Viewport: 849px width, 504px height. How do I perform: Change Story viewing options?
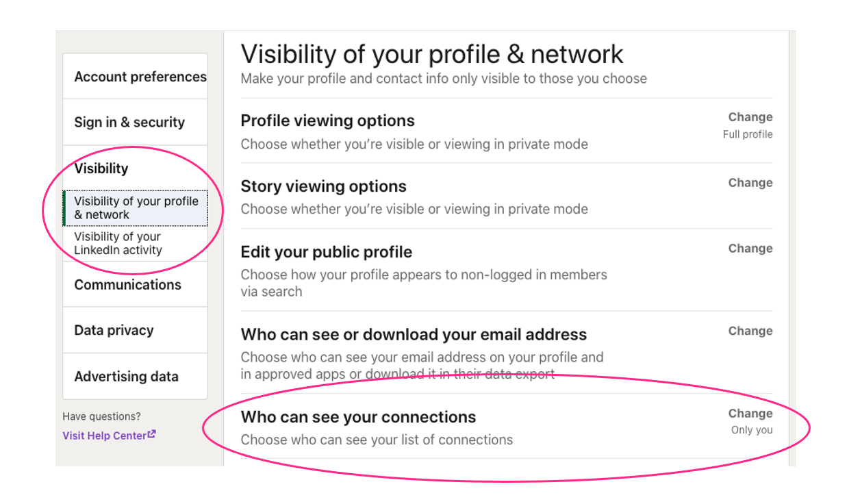[750, 183]
